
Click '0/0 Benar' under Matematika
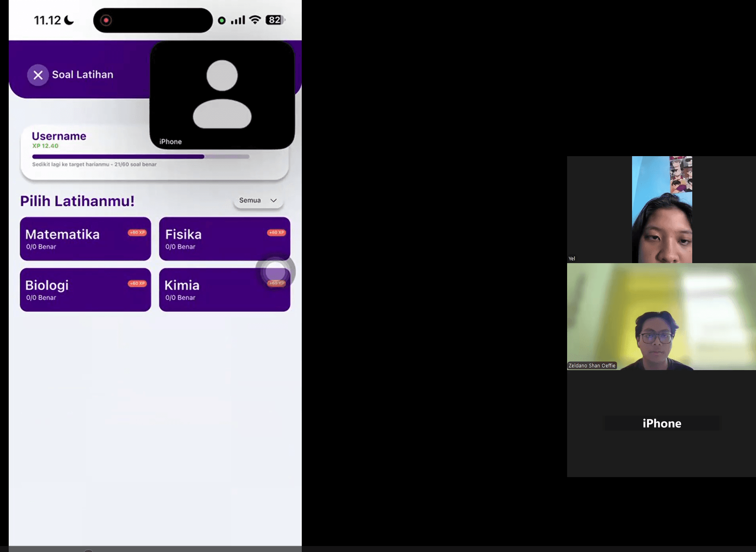(x=41, y=247)
